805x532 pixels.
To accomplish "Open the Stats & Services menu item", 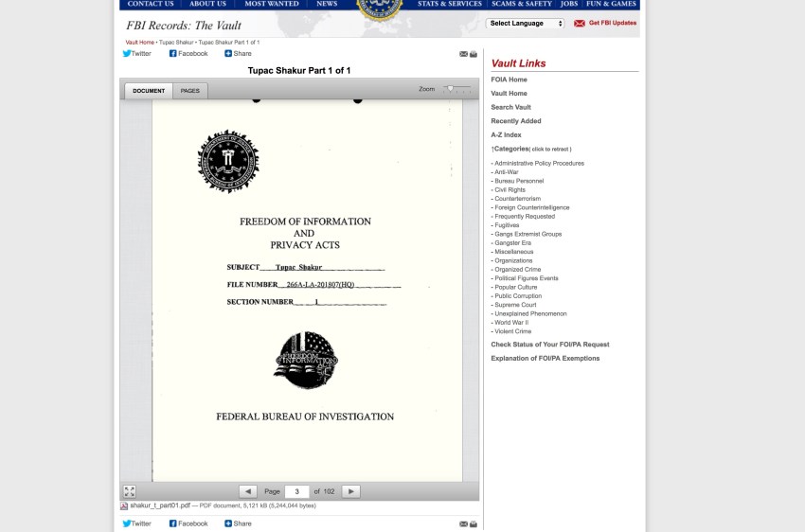I will point(450,4).
